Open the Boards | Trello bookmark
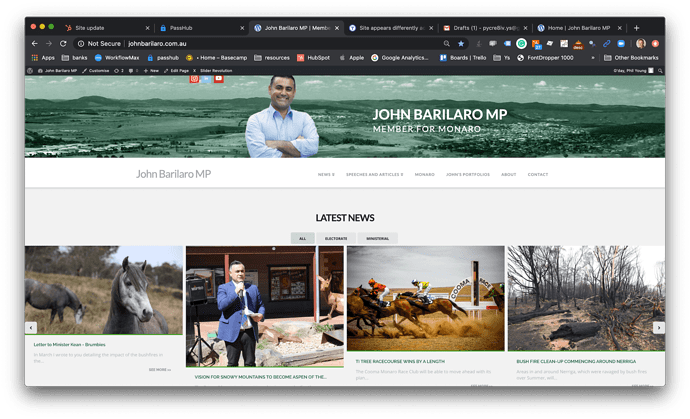 click(463, 58)
